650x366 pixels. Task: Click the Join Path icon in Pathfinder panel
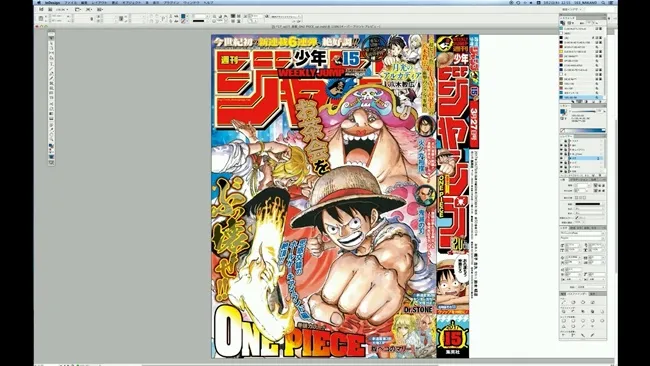tap(564, 302)
